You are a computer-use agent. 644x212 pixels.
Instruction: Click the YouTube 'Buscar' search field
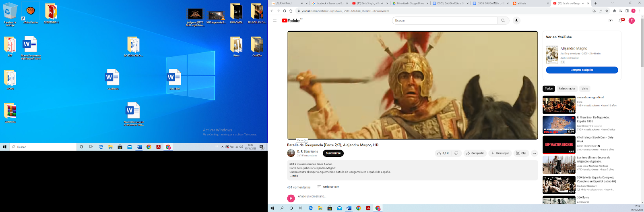444,21
